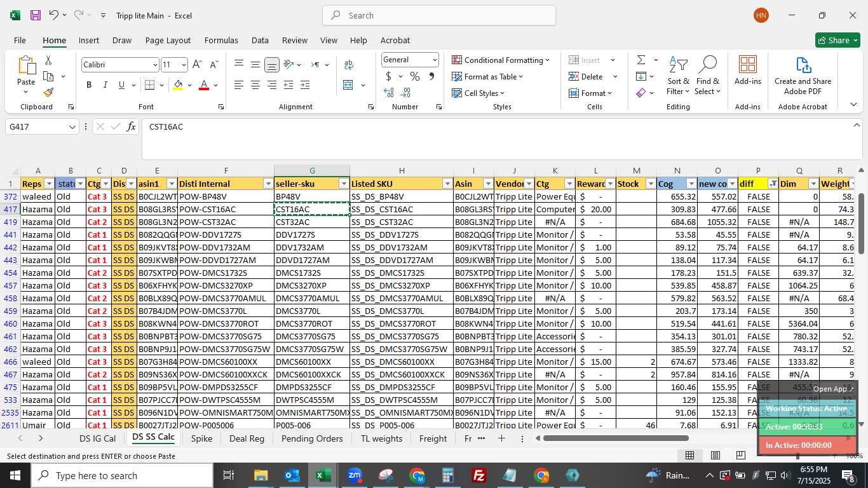This screenshot has width=868, height=488.
Task: Toggle Middle Align
Action: click(x=255, y=65)
